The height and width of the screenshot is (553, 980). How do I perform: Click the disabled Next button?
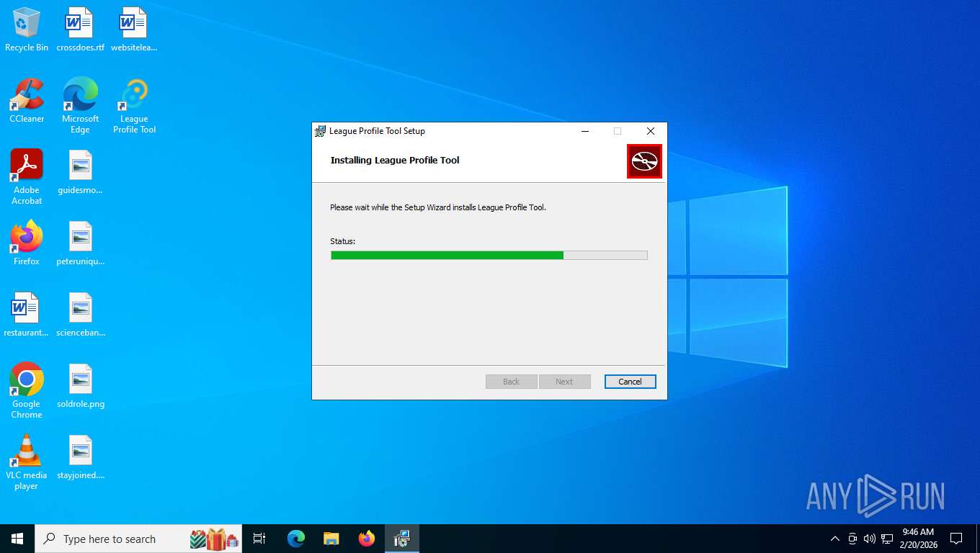pyautogui.click(x=564, y=382)
